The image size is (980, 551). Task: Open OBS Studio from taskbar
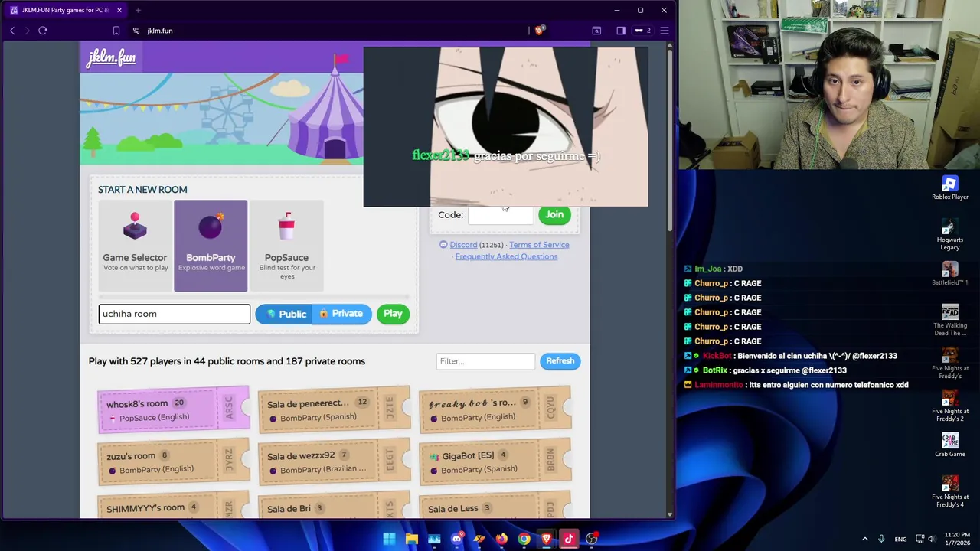pyautogui.click(x=591, y=539)
